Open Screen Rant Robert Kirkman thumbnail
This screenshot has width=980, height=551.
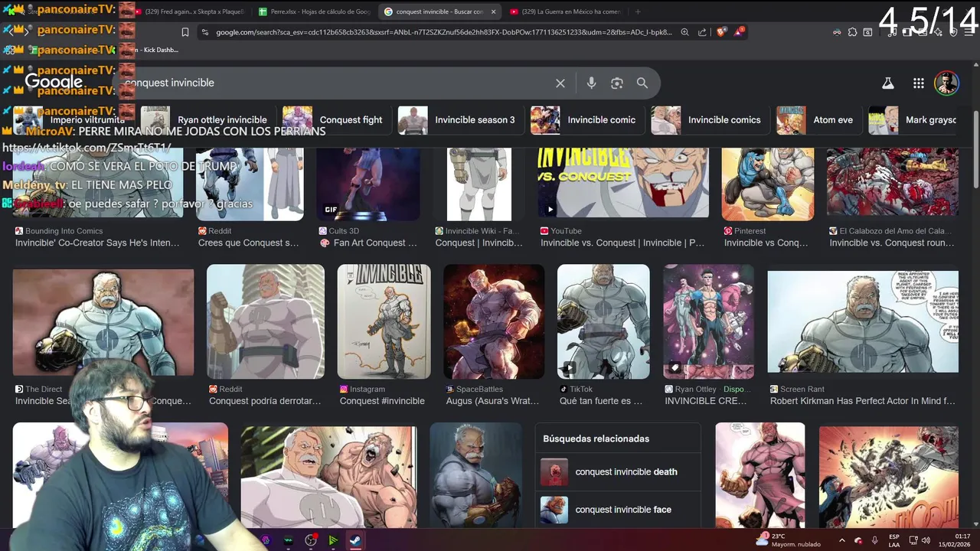click(863, 321)
